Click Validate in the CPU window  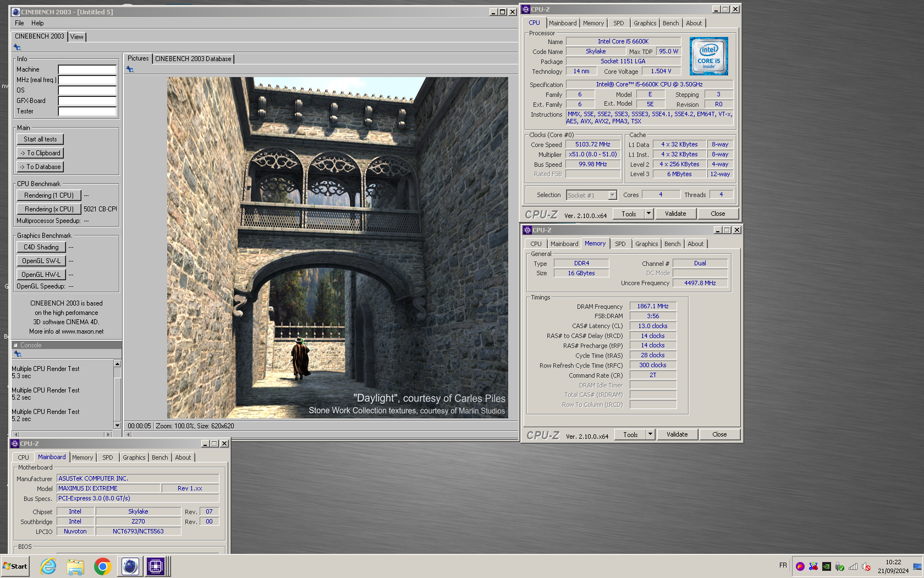click(675, 214)
